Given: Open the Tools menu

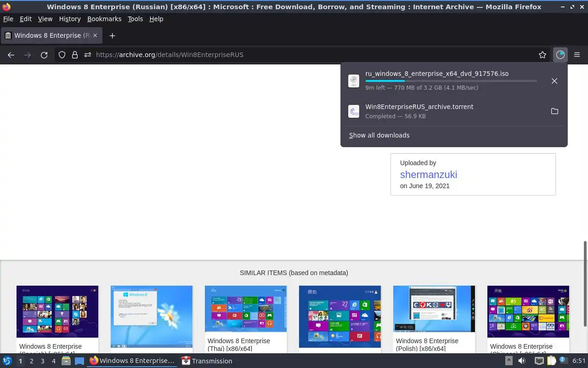Looking at the screenshot, I should (x=136, y=19).
